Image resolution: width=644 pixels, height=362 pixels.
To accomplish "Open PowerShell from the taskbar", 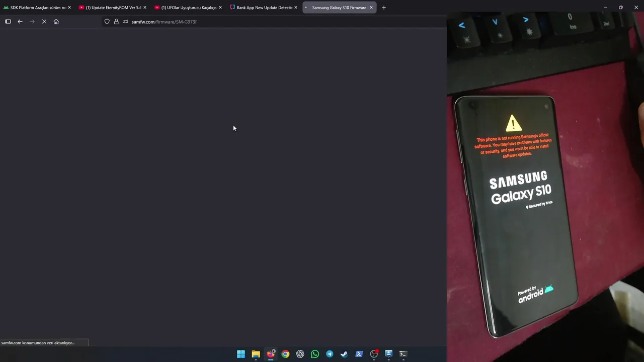I will tap(359, 354).
